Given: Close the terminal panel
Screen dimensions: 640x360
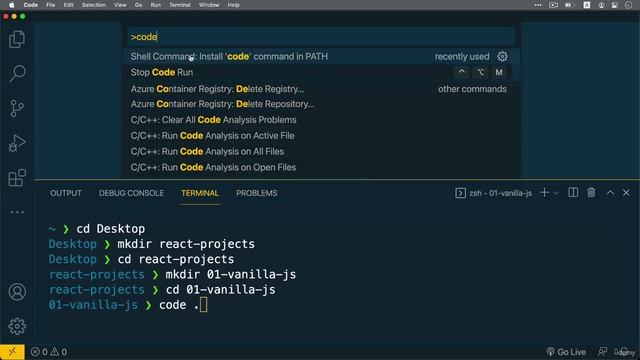Looking at the screenshot, I should coord(626,193).
